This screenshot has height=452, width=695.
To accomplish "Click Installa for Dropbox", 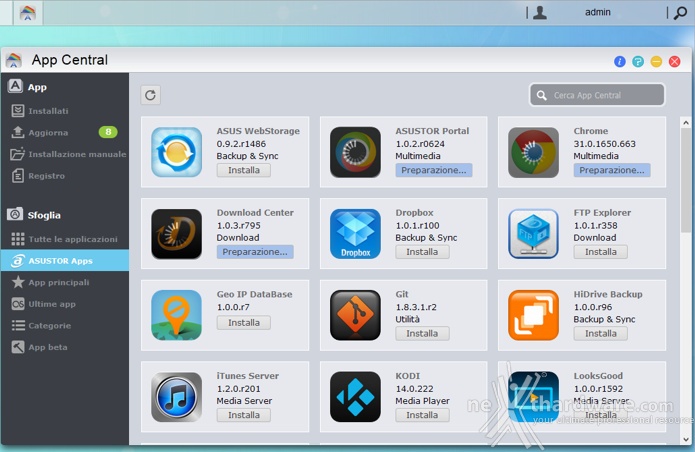I will [x=422, y=252].
